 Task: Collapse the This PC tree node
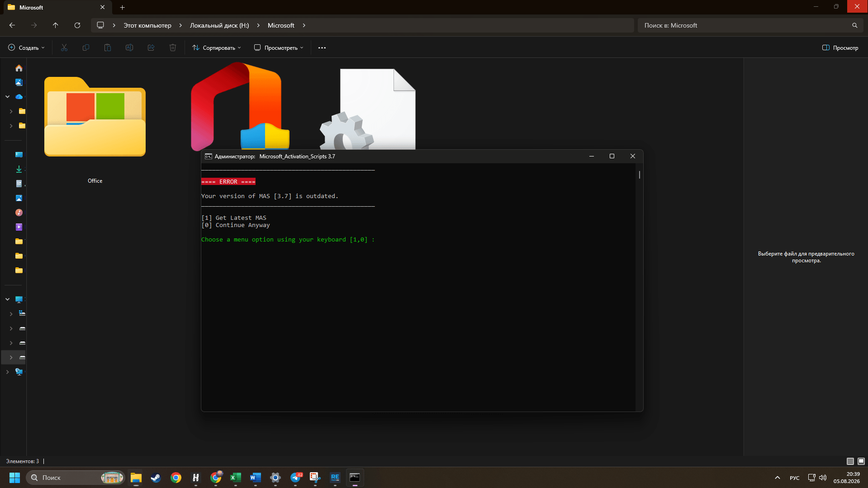(8, 299)
